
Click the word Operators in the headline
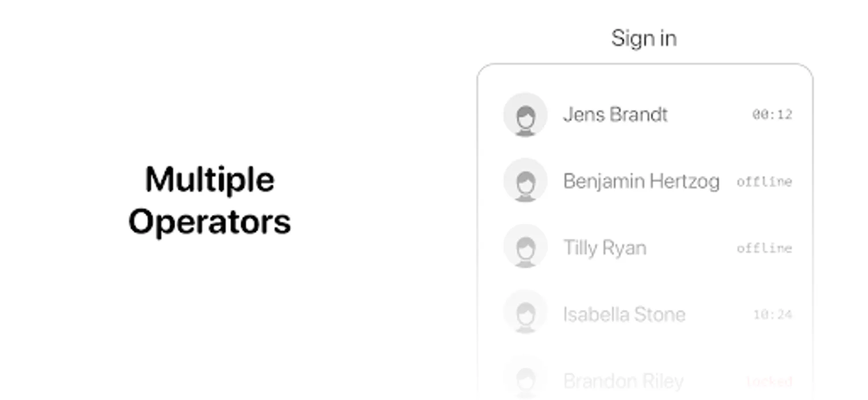[x=209, y=222]
